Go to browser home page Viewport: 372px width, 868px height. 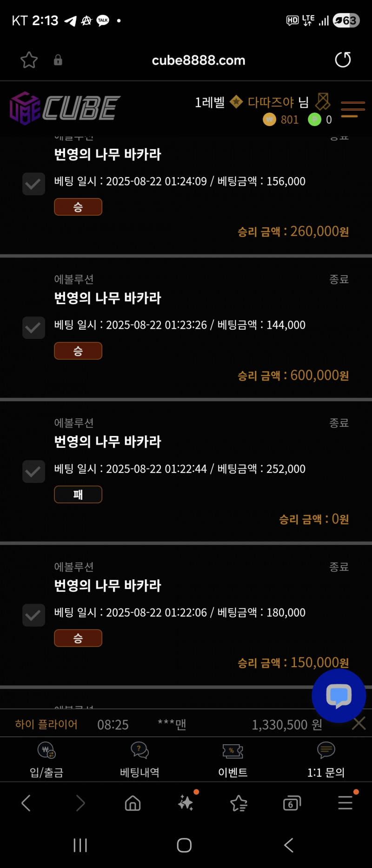[x=133, y=803]
